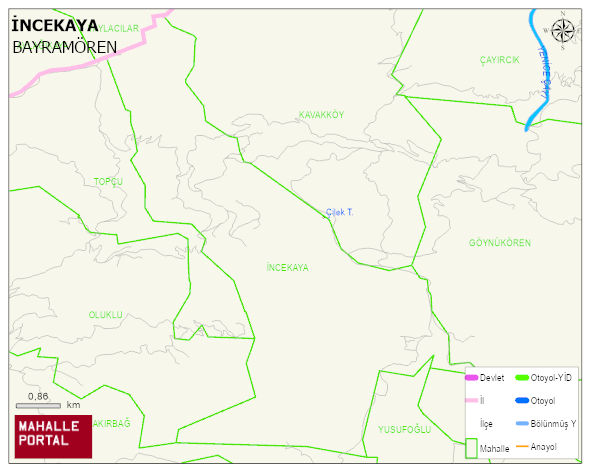Click the Anayol legend text
Image resolution: width=591 pixels, height=472 pixels.
(544, 447)
